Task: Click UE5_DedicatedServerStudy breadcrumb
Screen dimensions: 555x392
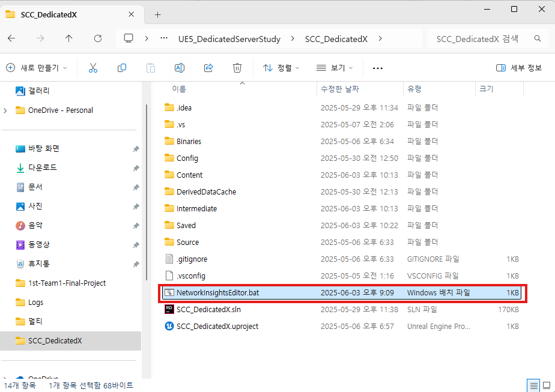Action: (x=229, y=39)
